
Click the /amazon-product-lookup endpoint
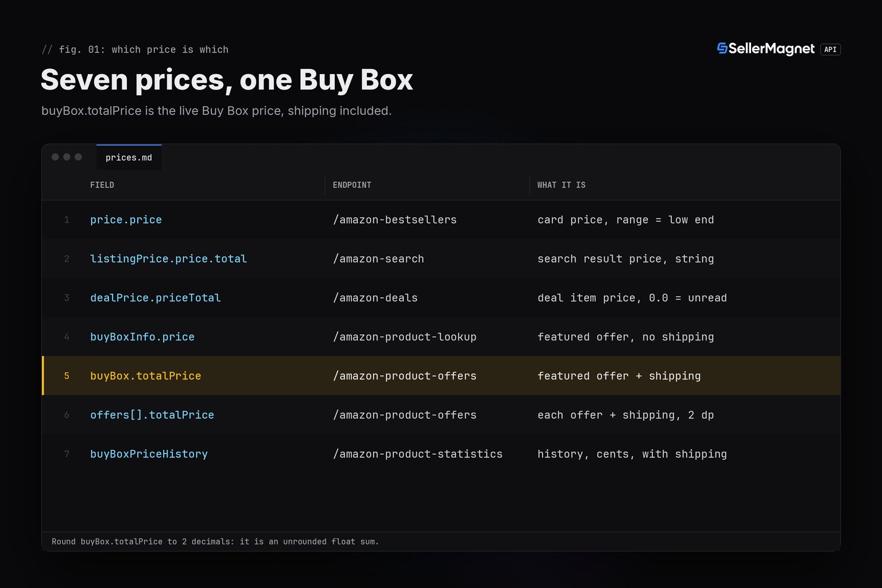405,337
